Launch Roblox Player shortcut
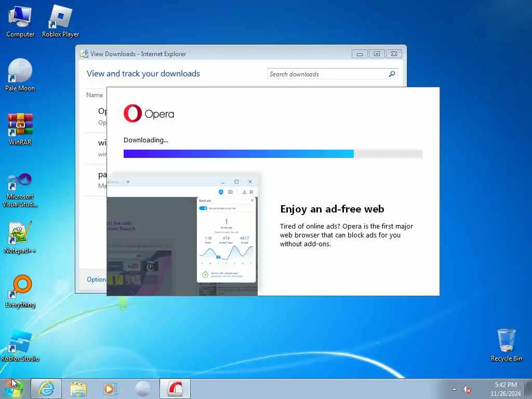This screenshot has height=399, width=532. pos(60,21)
